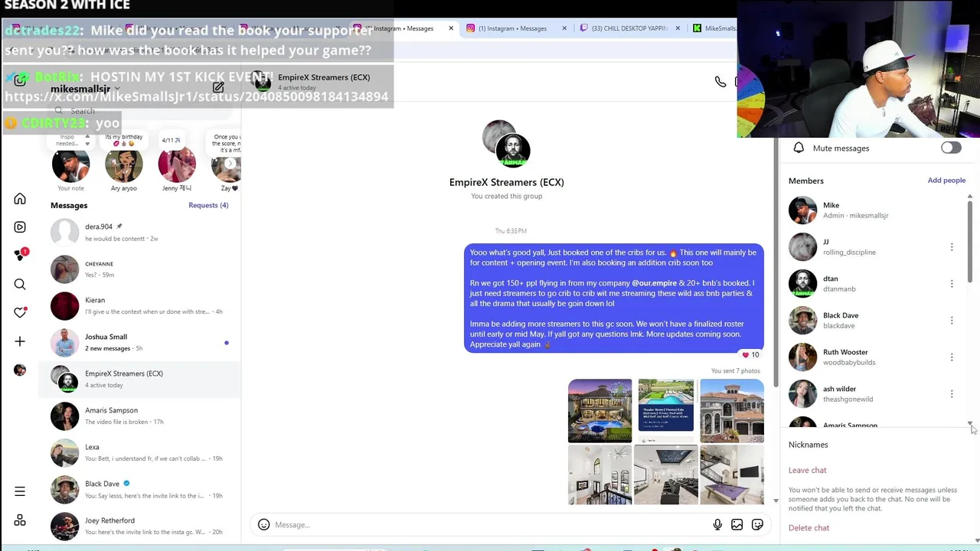Open Amaris Sampson conversation

(x=139, y=416)
